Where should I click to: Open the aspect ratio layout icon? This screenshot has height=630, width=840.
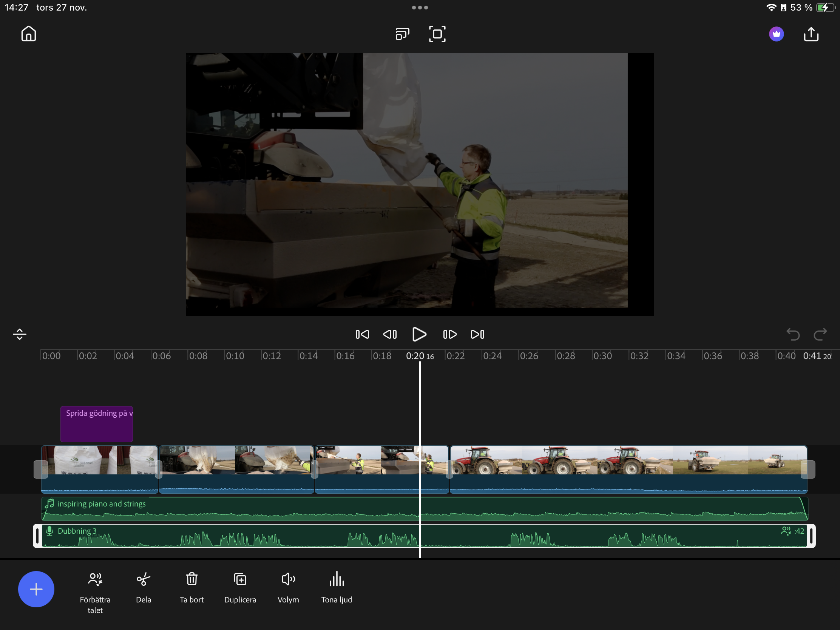(x=402, y=34)
